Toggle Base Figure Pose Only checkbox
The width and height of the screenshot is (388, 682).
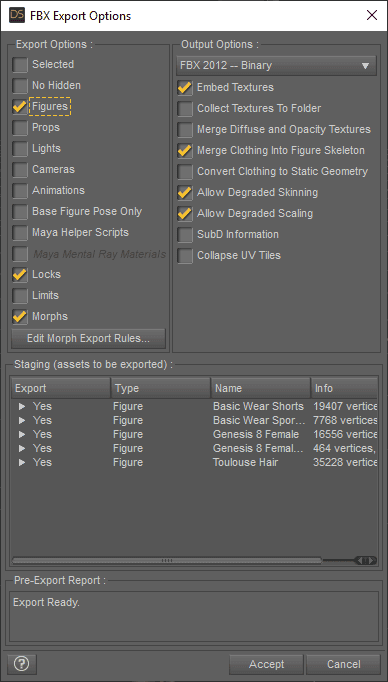pyautogui.click(x=20, y=212)
